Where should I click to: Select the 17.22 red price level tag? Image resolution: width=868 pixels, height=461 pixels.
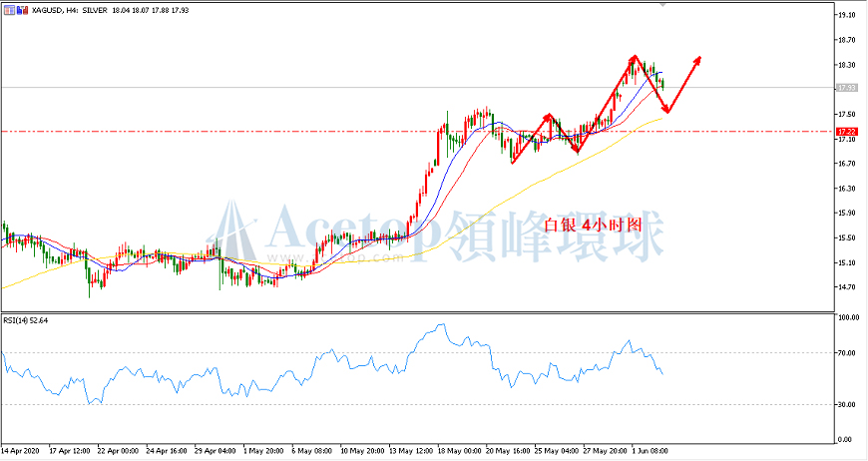[846, 131]
